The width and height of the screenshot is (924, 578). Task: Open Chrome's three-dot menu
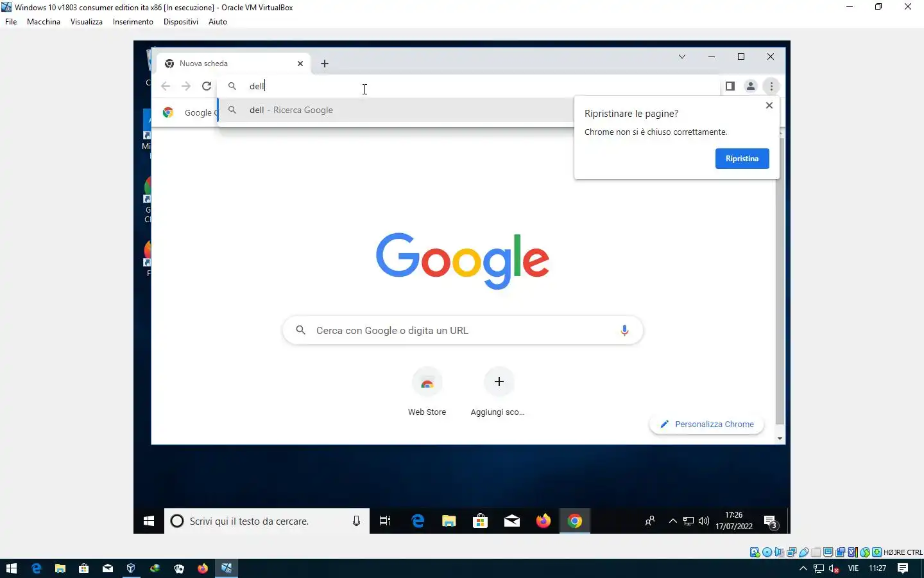(x=771, y=86)
